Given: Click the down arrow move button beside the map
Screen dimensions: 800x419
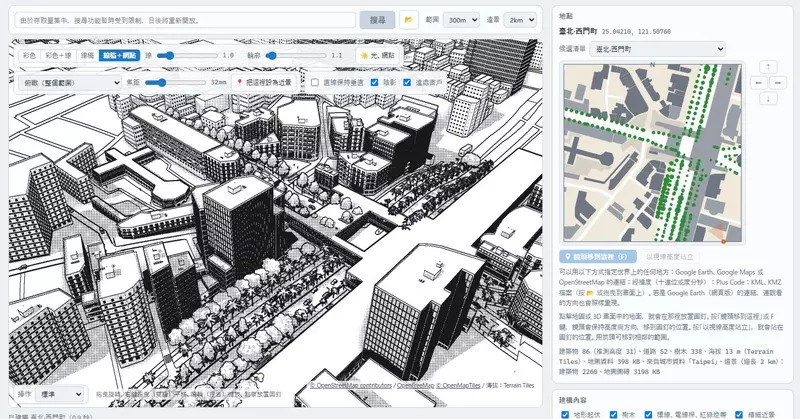Looking at the screenshot, I should click(768, 98).
